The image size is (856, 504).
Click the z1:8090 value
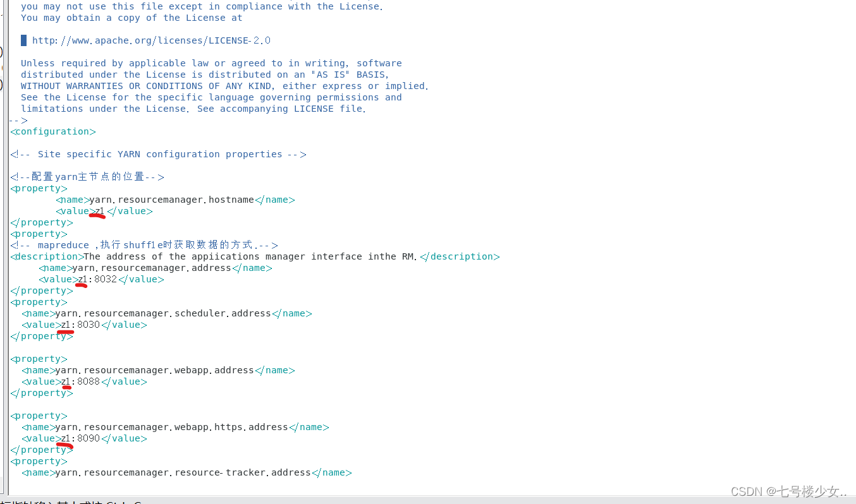[x=80, y=438]
